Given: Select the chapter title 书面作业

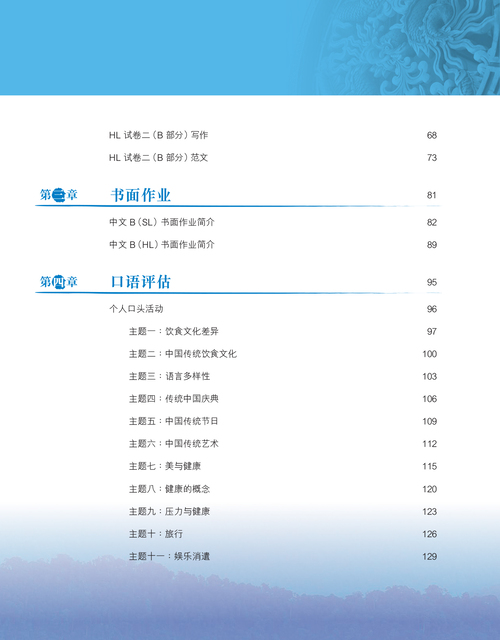Looking at the screenshot, I should [x=140, y=195].
